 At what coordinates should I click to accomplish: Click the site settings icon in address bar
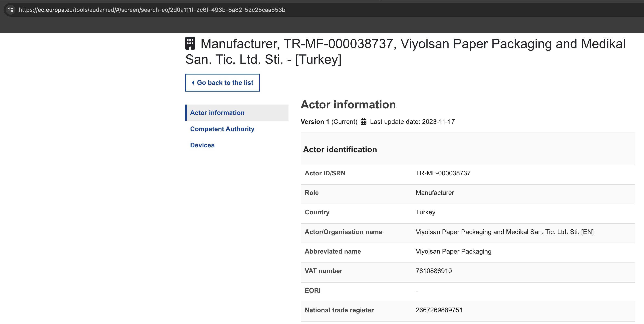pos(11,10)
